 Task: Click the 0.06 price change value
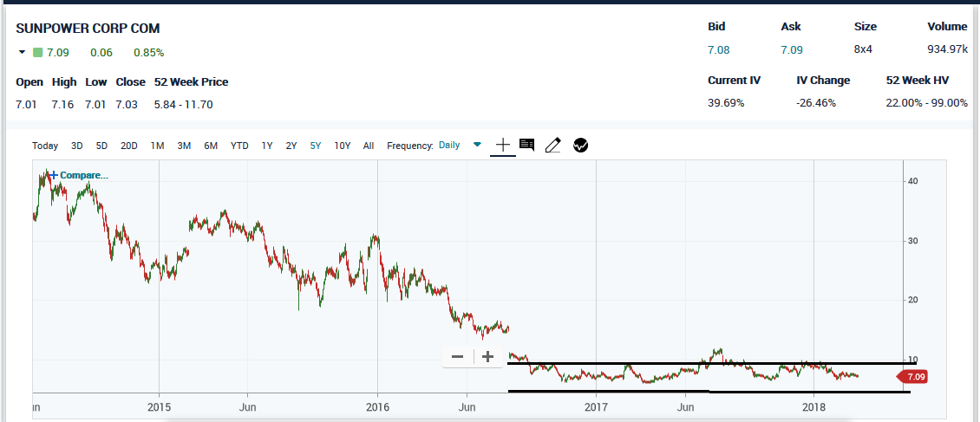(x=101, y=53)
